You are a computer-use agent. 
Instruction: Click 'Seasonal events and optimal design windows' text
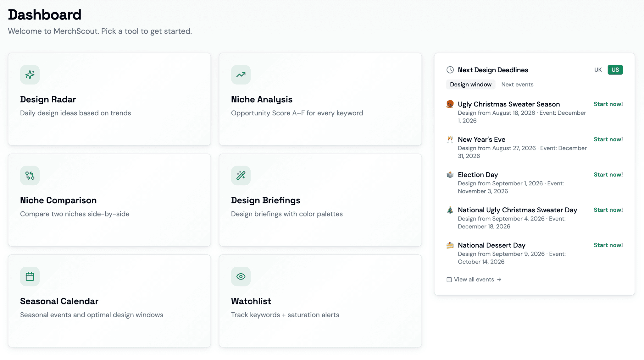(x=92, y=315)
